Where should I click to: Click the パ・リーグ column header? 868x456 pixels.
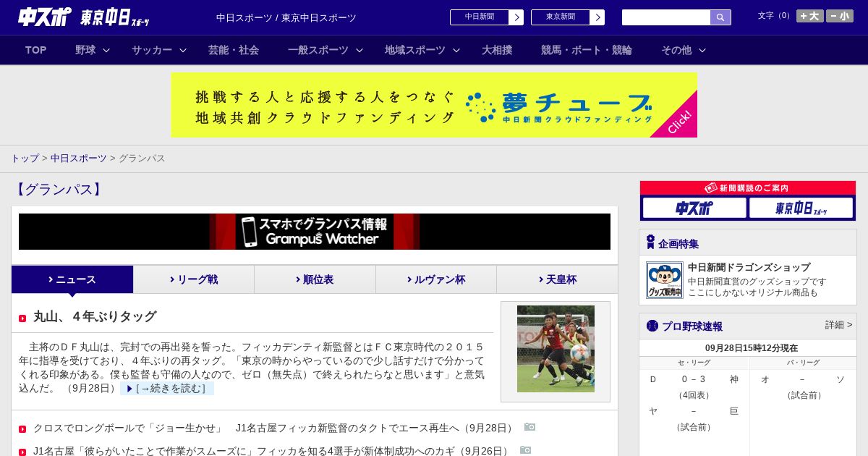point(803,363)
